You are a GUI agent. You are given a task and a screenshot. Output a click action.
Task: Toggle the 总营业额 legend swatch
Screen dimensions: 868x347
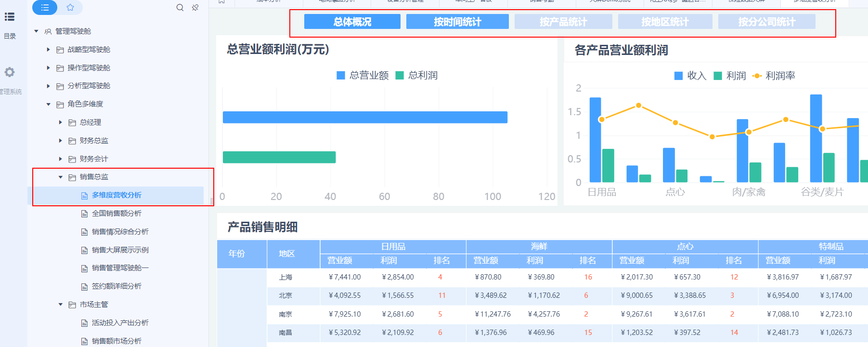(x=341, y=75)
